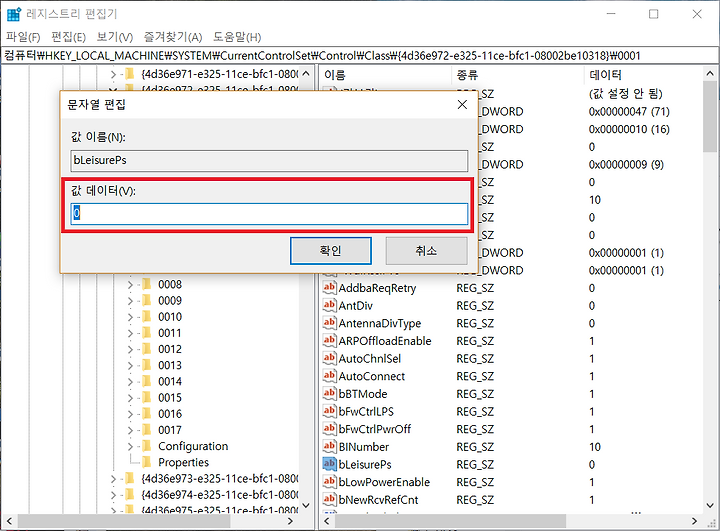This screenshot has width=720, height=531.
Task: Expand the 0015 subkey
Action: [x=130, y=398]
